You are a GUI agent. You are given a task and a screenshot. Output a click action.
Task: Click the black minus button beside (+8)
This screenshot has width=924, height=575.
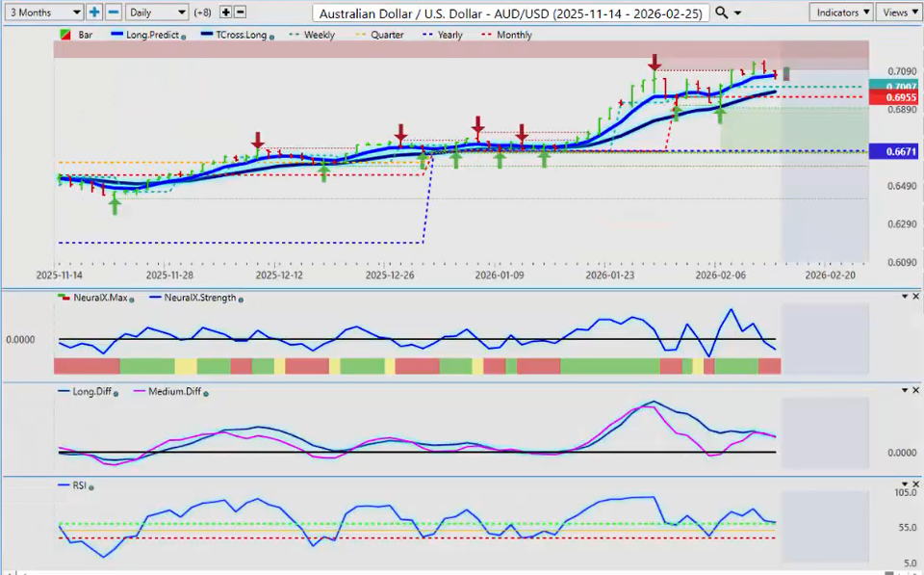[x=240, y=13]
